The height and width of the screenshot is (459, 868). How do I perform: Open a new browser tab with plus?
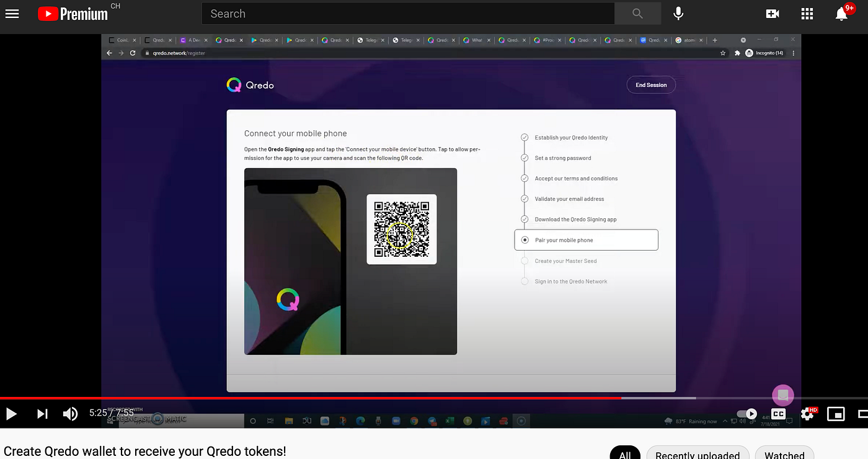pos(715,40)
